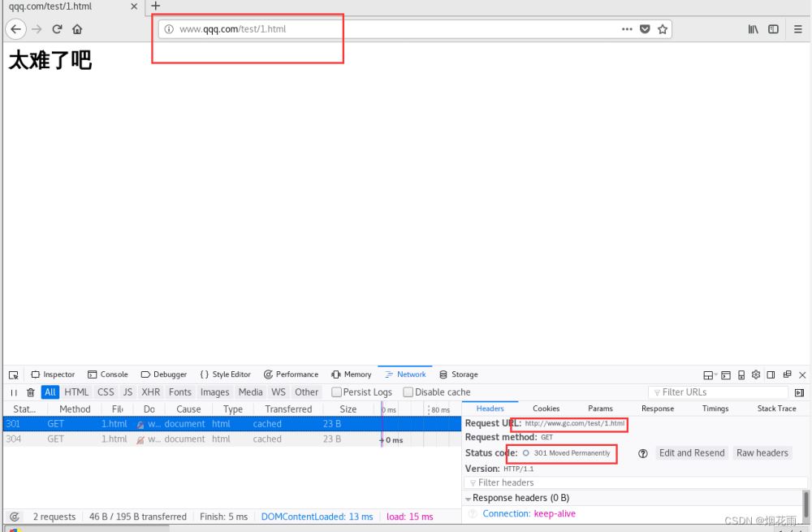812x532 pixels.
Task: Click the Raw headers button
Action: click(762, 453)
